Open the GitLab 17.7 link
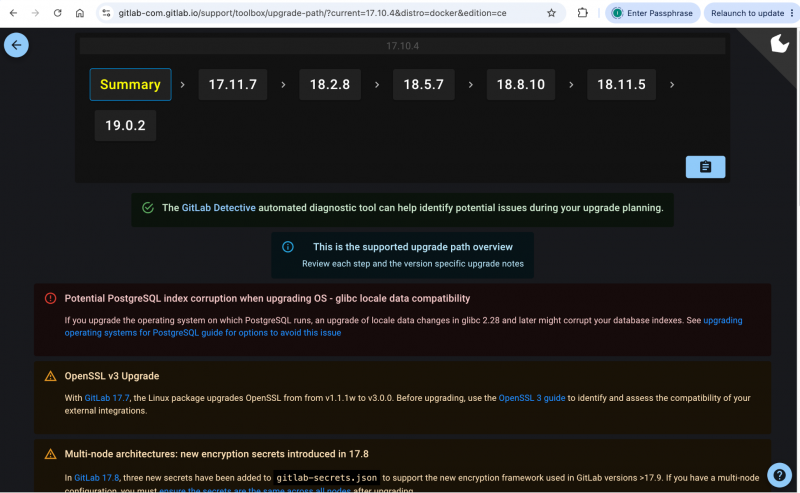This screenshot has height=493, width=800. [x=107, y=398]
